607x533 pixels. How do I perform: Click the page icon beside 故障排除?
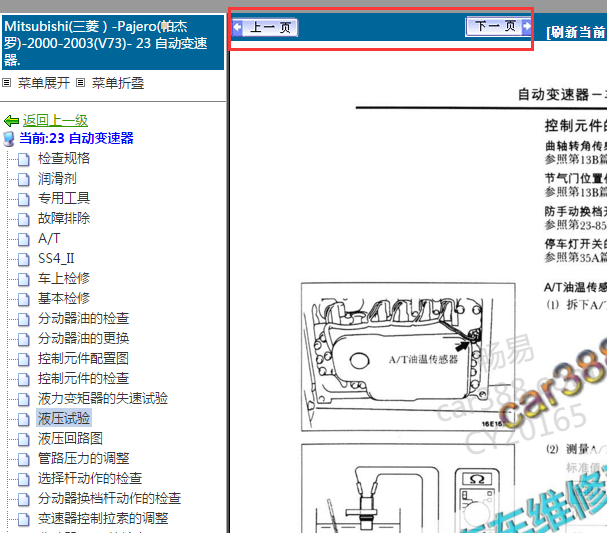24,219
